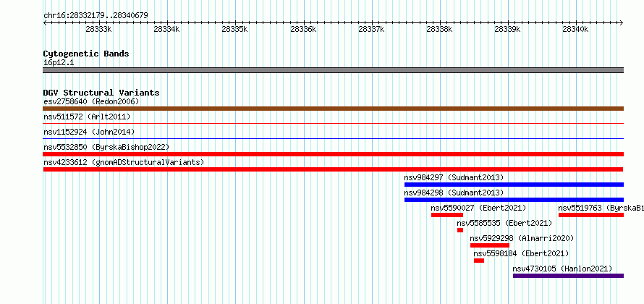
Task: Open nsv5532850 (ByrskaBishop2022) variant label
Action: click(106, 147)
